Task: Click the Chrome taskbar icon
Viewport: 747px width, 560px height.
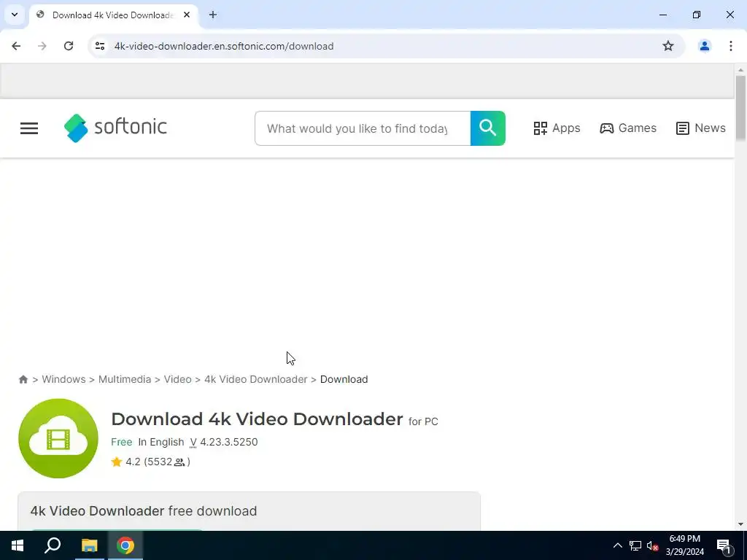Action: [125, 545]
